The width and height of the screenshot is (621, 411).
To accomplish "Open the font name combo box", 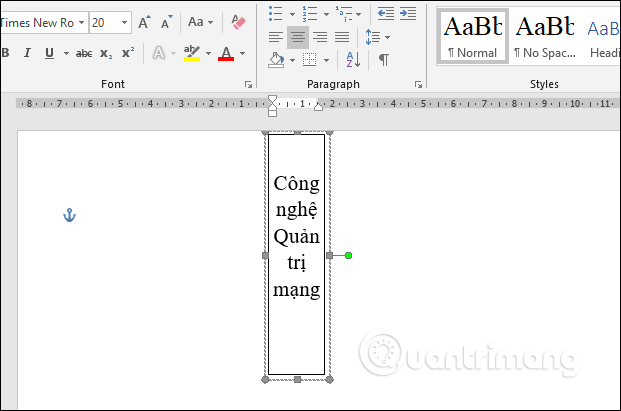I will (x=43, y=23).
